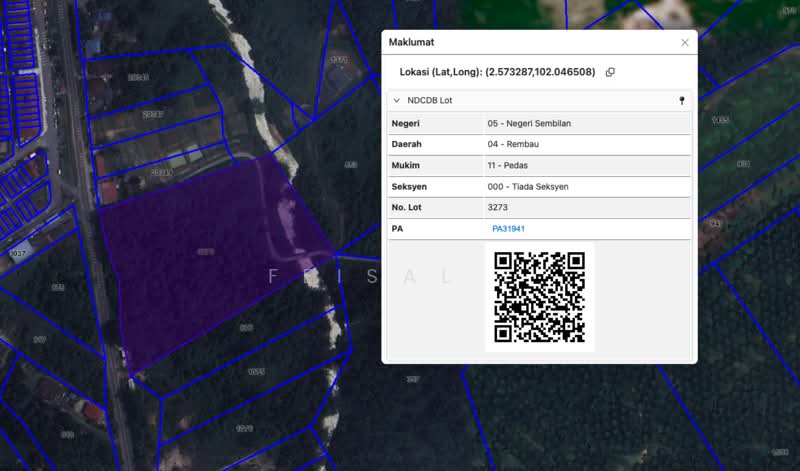Collapse the NDCDB Lot section chevron

coord(396,101)
